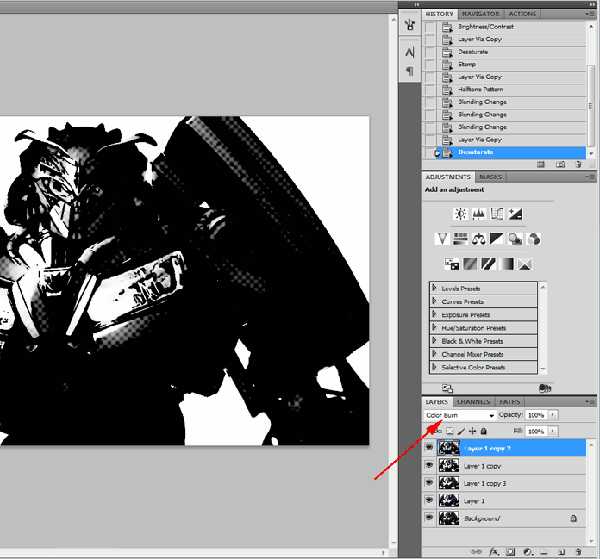Add a Levels adjustment layer
The height and width of the screenshot is (559, 600).
tap(479, 214)
